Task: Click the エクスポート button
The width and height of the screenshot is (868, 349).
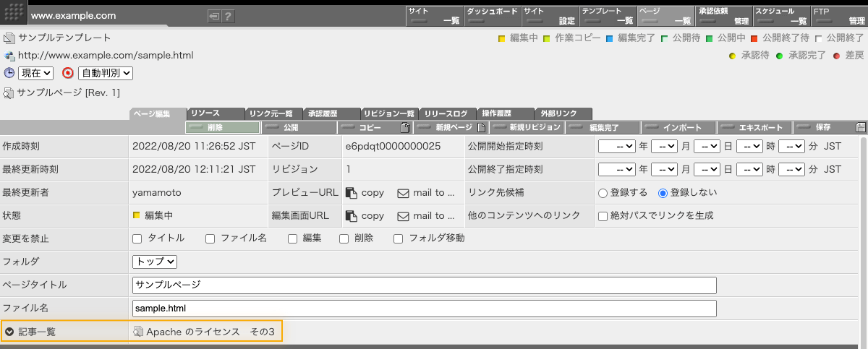Action: 755,127
